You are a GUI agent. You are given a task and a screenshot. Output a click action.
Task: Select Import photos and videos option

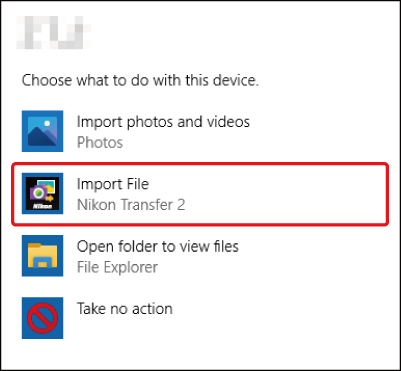point(200,131)
